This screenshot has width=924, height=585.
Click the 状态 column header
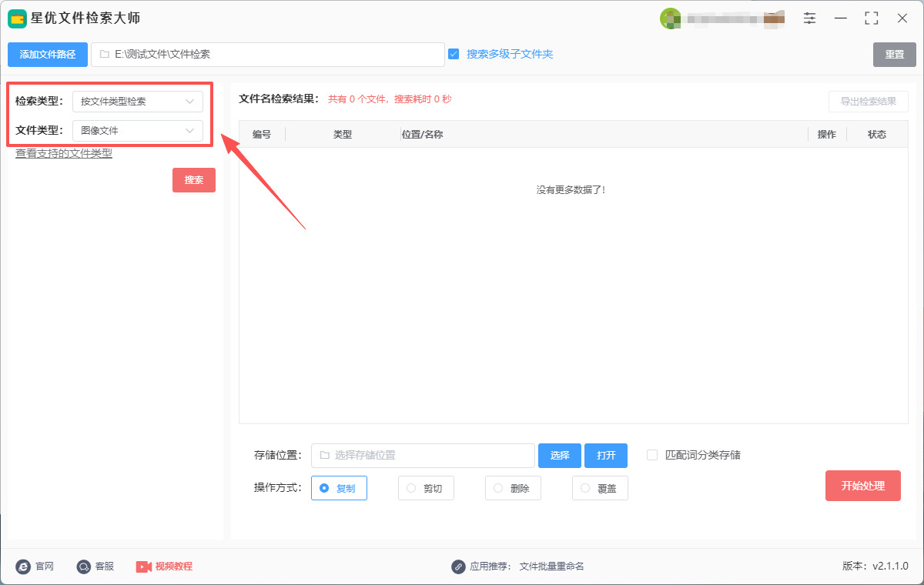877,134
